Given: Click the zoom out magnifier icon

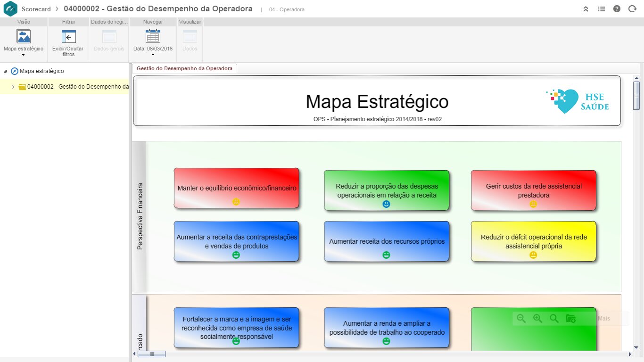Looking at the screenshot, I should pos(521,319).
